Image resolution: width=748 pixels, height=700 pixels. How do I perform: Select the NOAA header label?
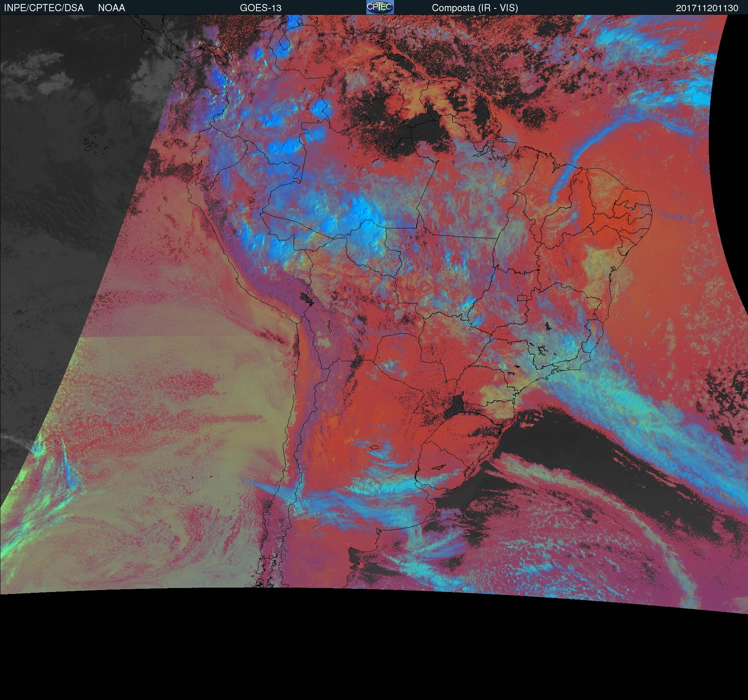112,8
